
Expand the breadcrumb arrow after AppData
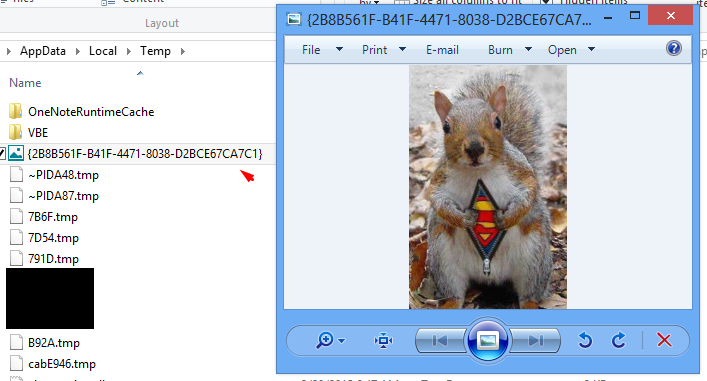tap(78, 51)
